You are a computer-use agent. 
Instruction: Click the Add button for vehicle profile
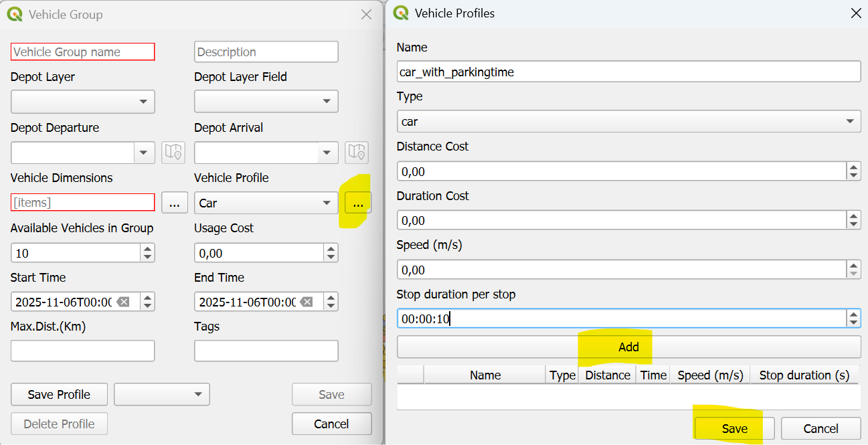coord(628,347)
